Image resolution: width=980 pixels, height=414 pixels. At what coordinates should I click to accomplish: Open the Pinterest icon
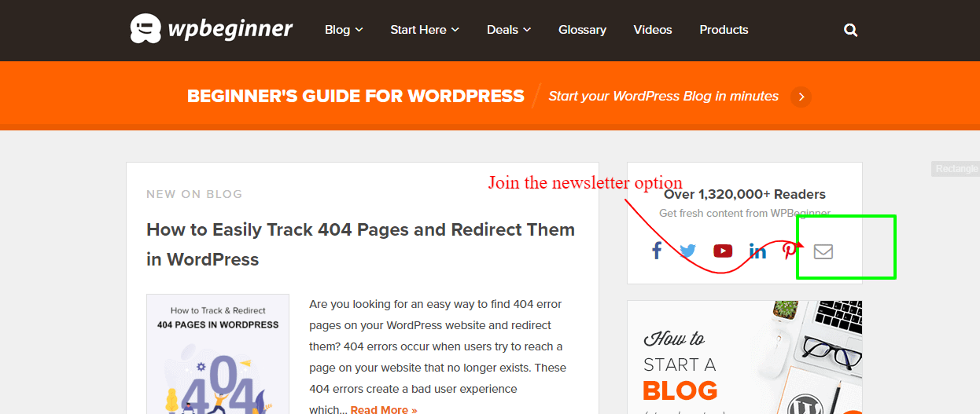(789, 251)
